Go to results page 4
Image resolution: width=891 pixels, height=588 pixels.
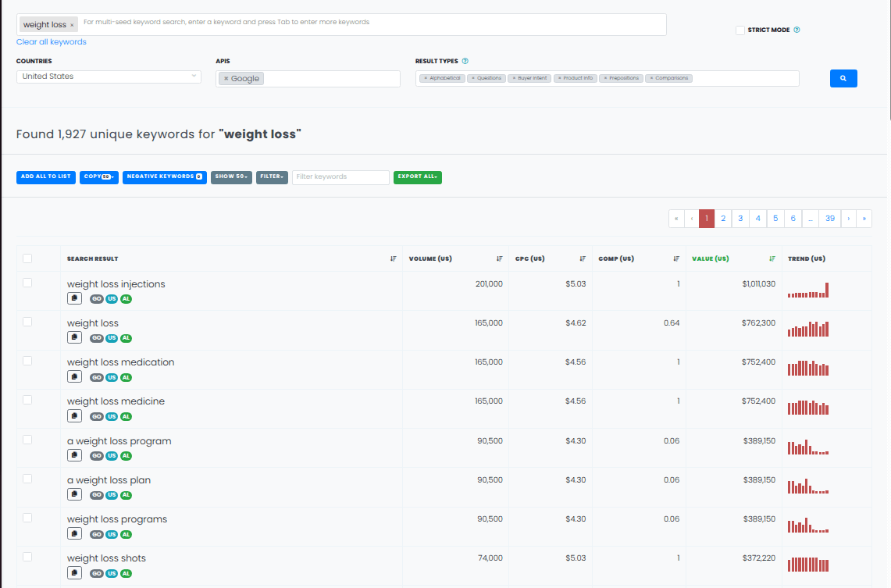(758, 219)
